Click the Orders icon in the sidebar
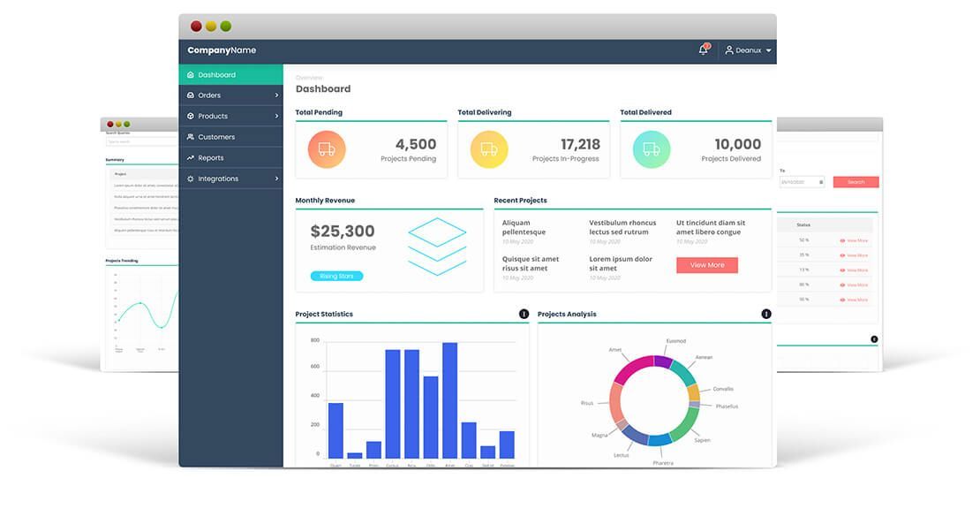The height and width of the screenshot is (509, 980). click(x=191, y=95)
